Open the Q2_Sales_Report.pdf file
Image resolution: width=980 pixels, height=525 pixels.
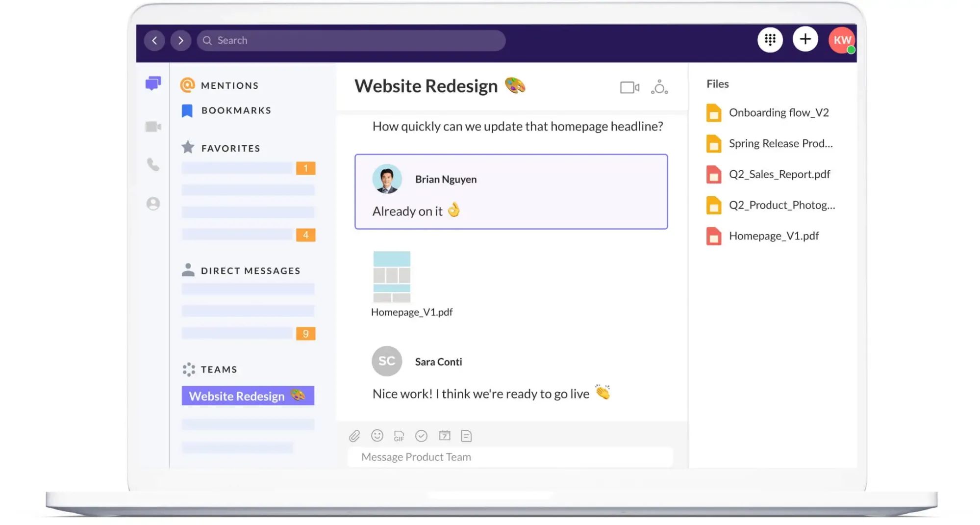[779, 174]
